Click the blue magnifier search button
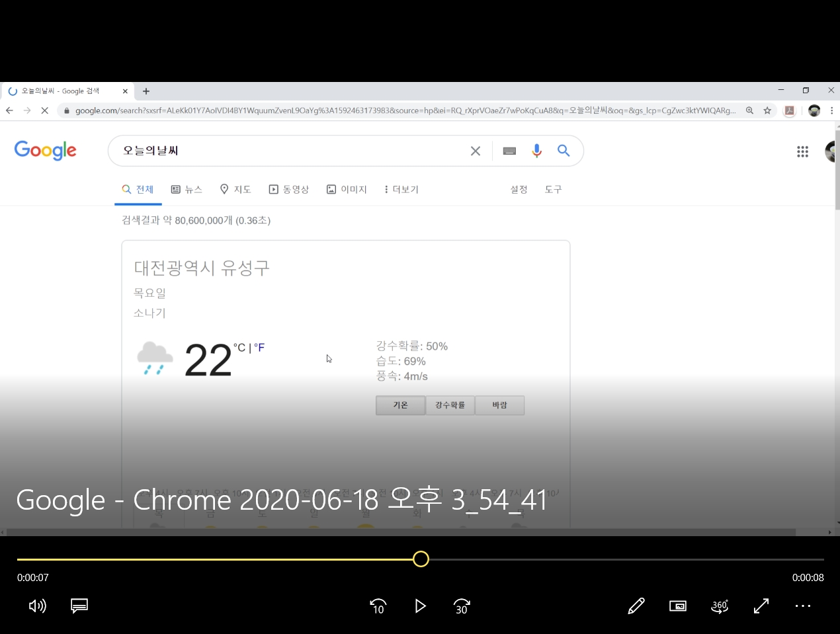The height and width of the screenshot is (634, 840). [x=564, y=151]
